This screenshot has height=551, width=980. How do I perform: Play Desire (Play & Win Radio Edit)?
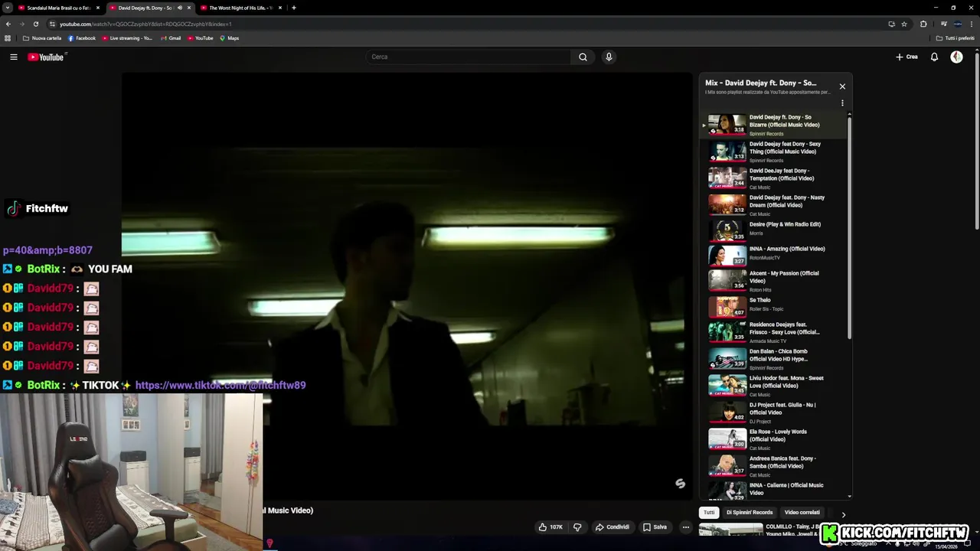[x=773, y=230]
